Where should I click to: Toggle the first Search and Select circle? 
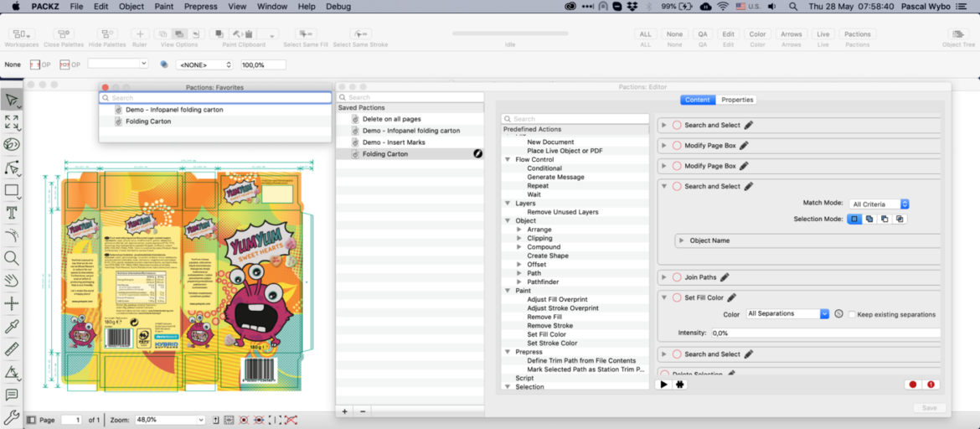point(676,125)
